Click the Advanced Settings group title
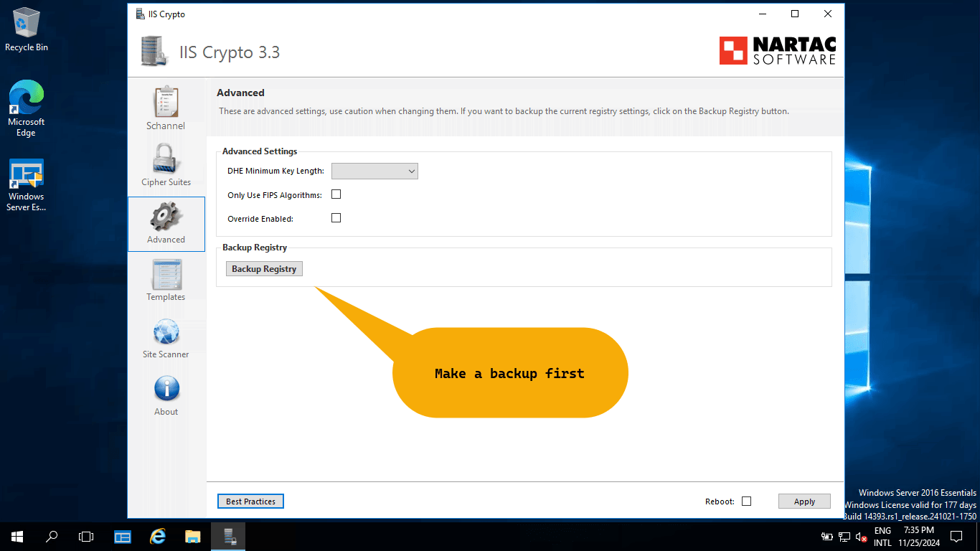Screen dimensions: 980x551 pyautogui.click(x=260, y=151)
